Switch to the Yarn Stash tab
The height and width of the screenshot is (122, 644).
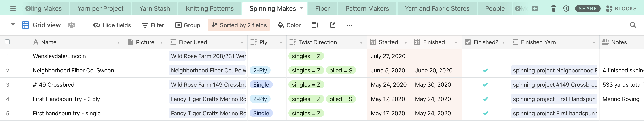(x=155, y=9)
